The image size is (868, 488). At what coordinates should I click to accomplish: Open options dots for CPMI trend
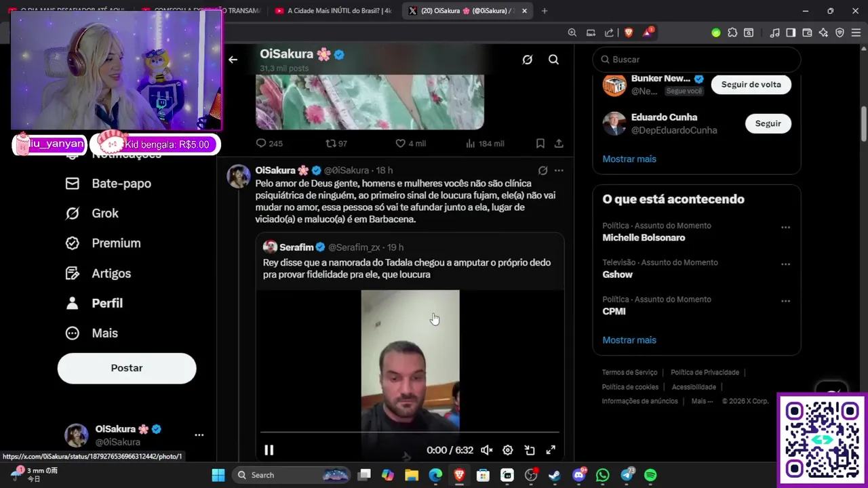(x=785, y=301)
